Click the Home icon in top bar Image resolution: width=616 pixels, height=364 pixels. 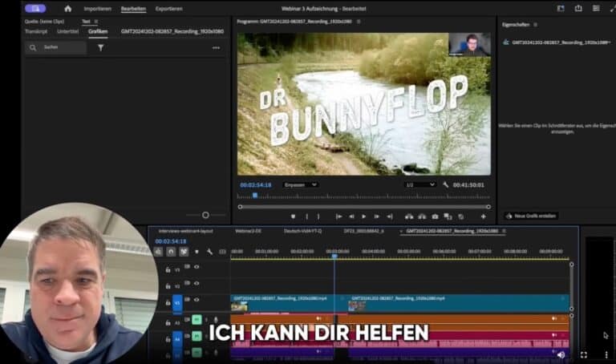(x=67, y=8)
